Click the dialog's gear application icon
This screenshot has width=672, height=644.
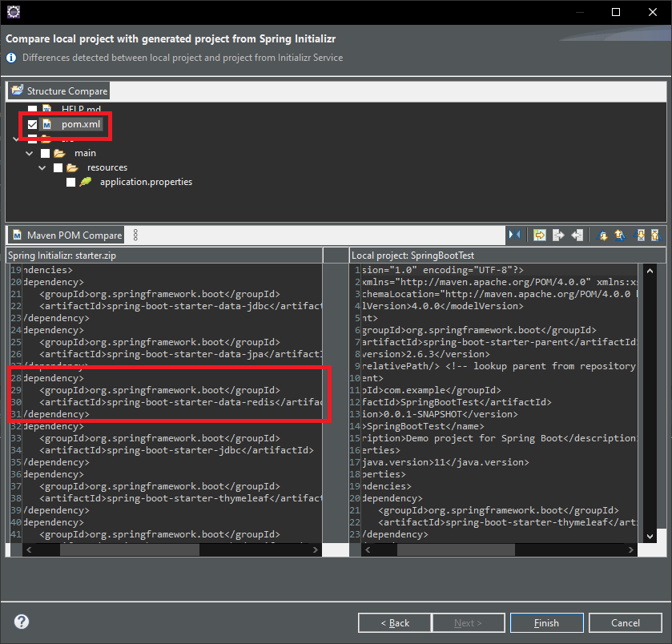click(x=14, y=11)
